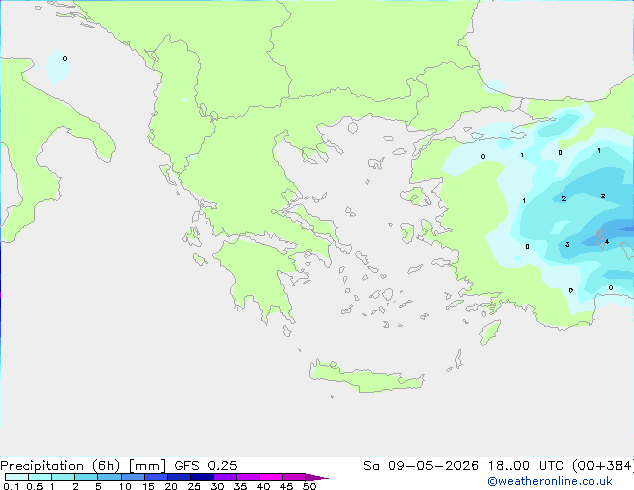Click the legend label '40'
Viewport: 634px width, 490px height.
click(263, 486)
